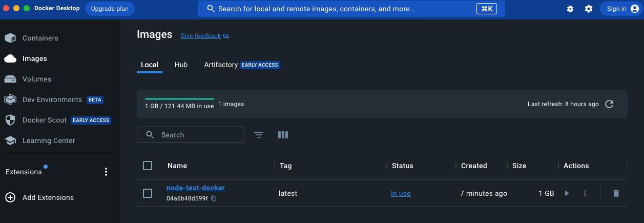Click the In use status link
Screen dimensions: 644x223
(401, 193)
